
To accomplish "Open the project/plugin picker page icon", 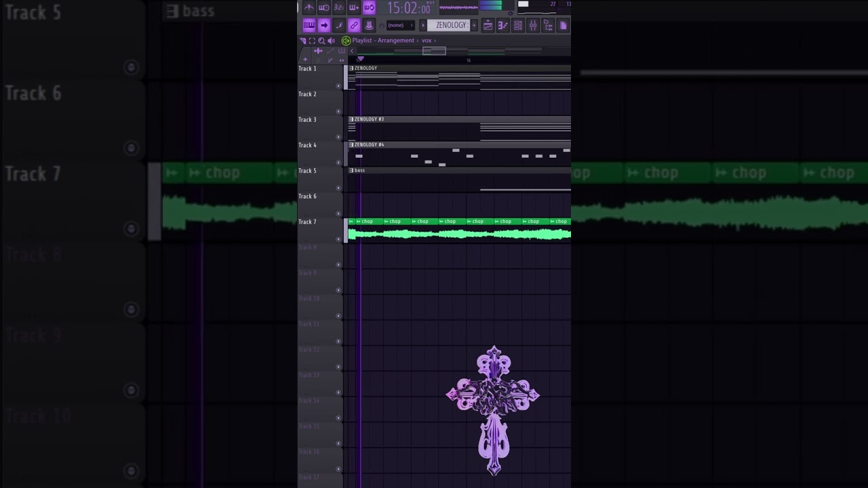I will coord(563,26).
